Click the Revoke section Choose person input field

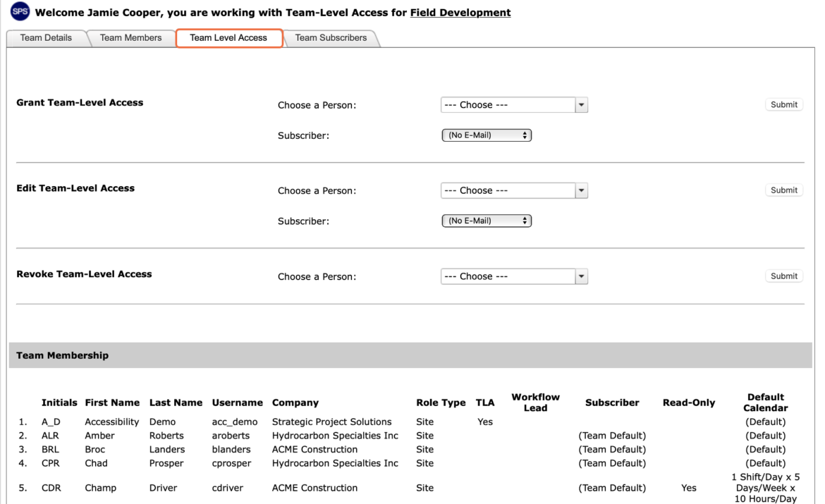[508, 276]
